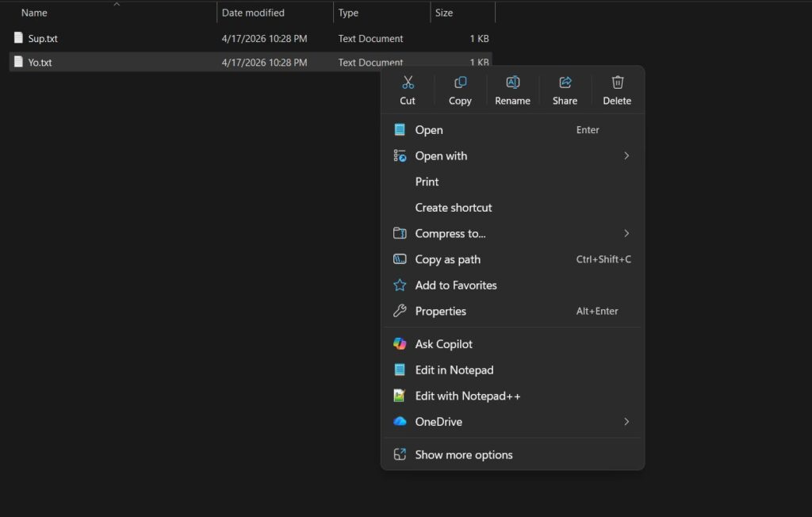Expand the Compress to... submenu chevron

tap(626, 234)
